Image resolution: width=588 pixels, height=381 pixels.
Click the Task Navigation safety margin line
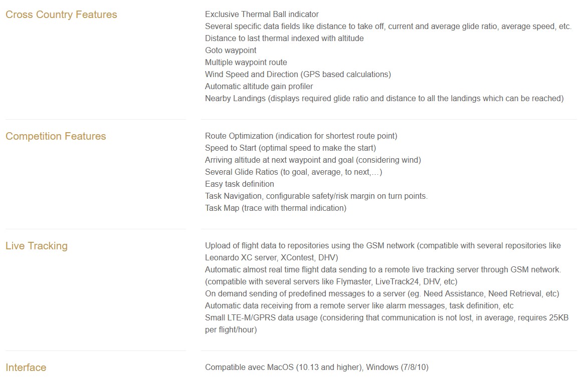316,196
